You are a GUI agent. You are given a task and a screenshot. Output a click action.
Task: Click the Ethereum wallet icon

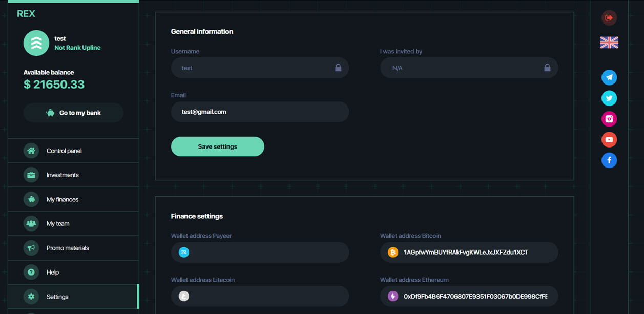pyautogui.click(x=393, y=296)
